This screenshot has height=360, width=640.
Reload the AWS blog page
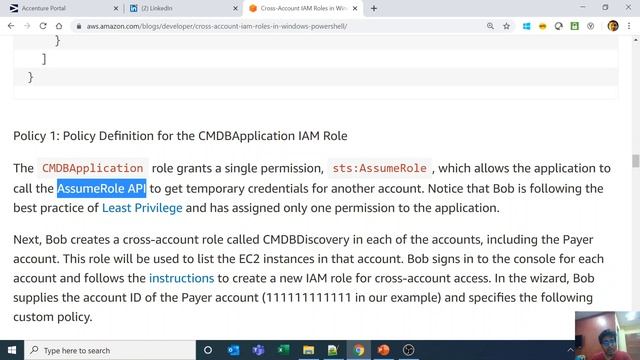[x=43, y=26]
